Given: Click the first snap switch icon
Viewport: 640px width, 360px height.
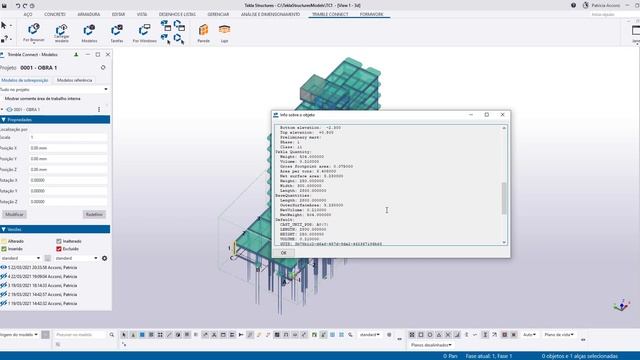Looking at the screenshot, I should (412, 335).
